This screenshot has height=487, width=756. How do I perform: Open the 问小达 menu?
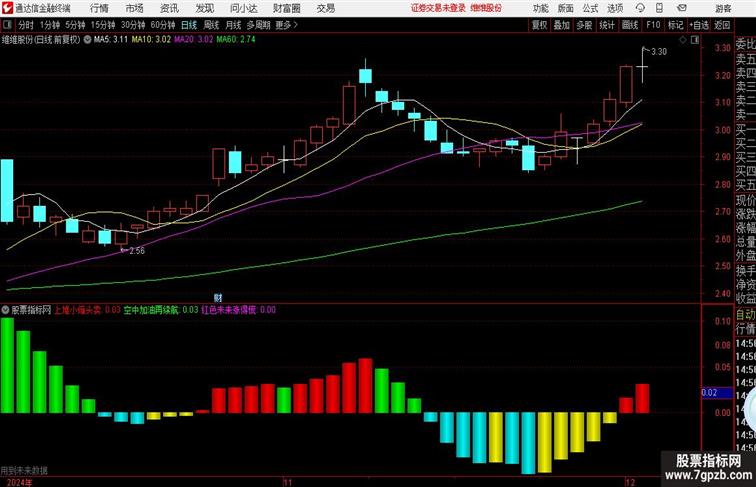[243, 8]
